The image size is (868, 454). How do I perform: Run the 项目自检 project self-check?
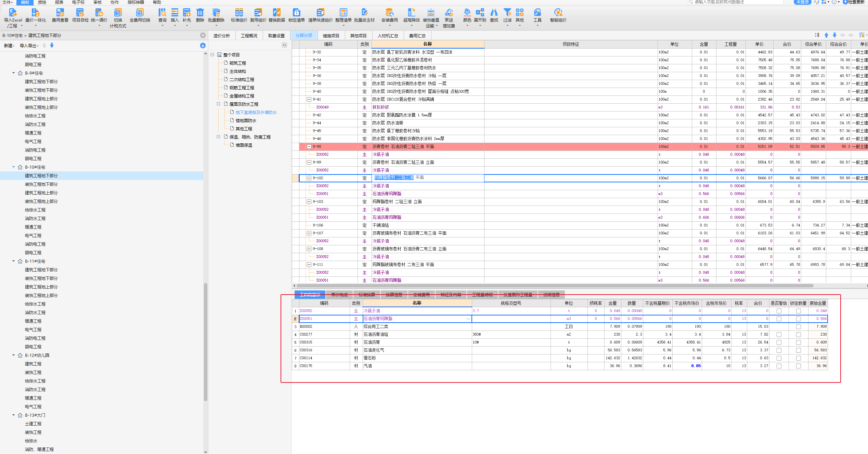(x=80, y=13)
